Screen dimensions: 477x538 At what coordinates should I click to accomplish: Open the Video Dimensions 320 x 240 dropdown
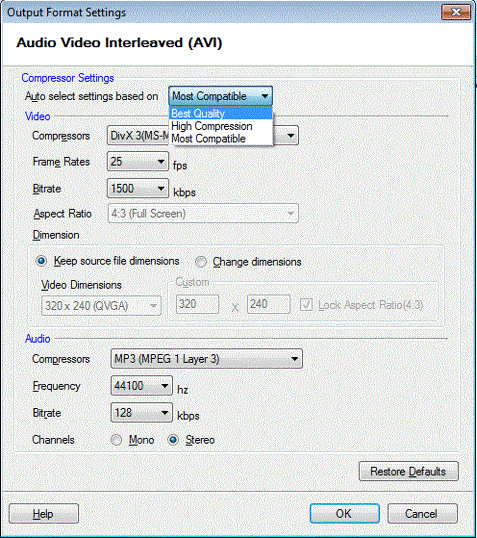tap(101, 305)
